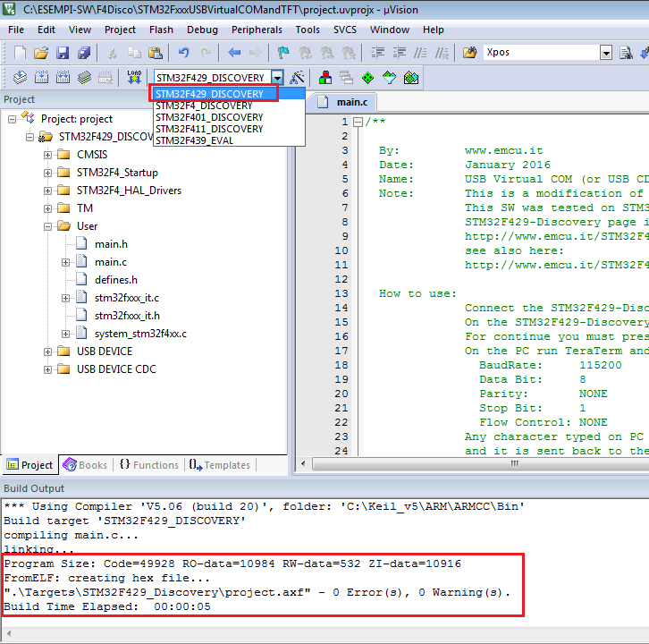Click the Save All icon
The width and height of the screenshot is (649, 644).
click(84, 53)
